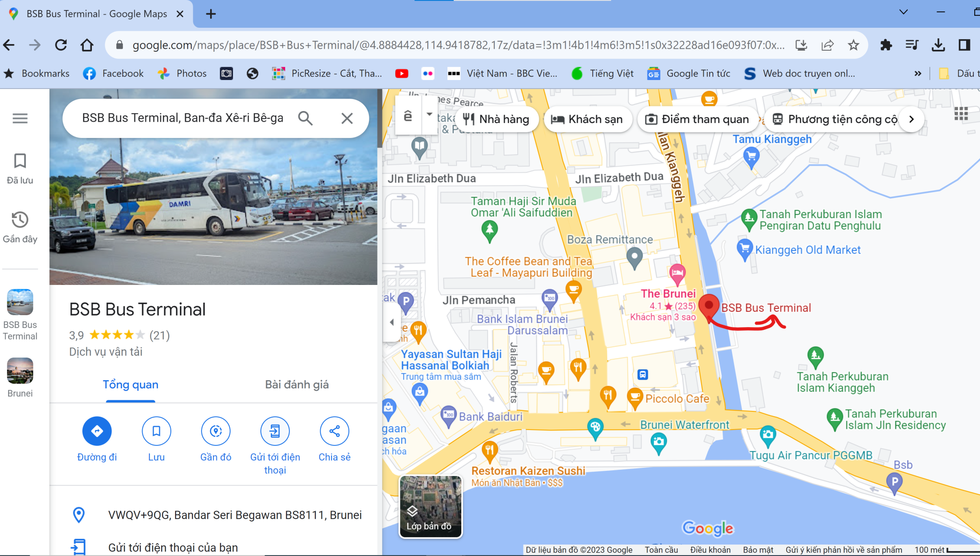Filter by Nhà hàng chip

(x=497, y=119)
